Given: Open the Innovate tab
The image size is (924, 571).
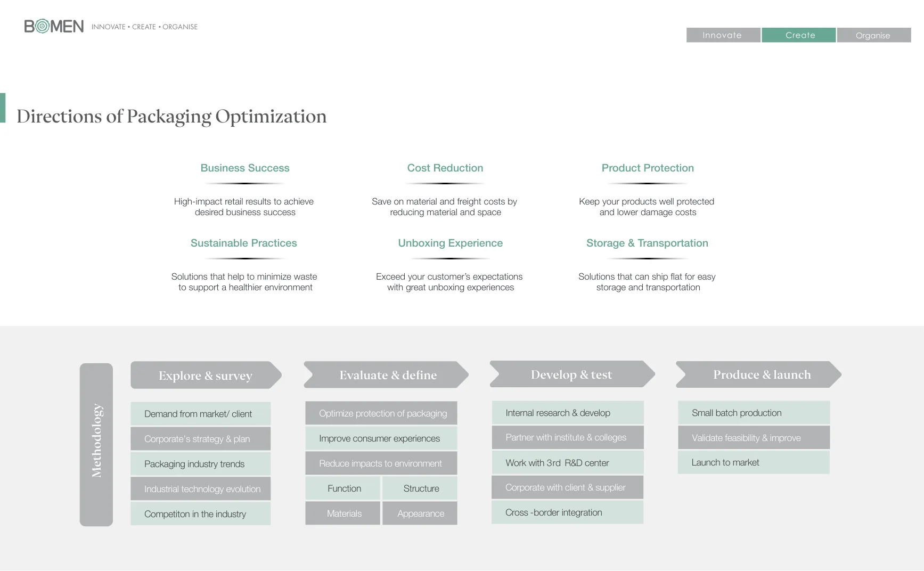Looking at the screenshot, I should (x=723, y=35).
